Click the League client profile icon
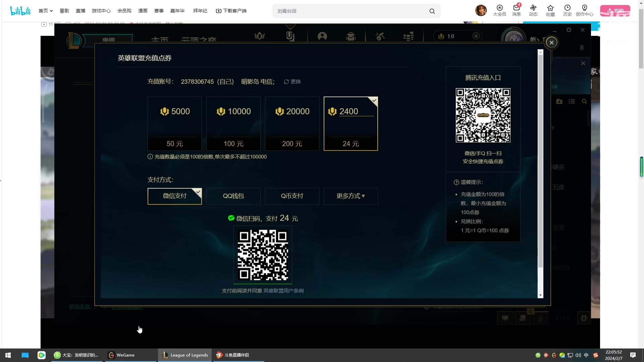Screen dimensions: 644x362 pos(322,36)
